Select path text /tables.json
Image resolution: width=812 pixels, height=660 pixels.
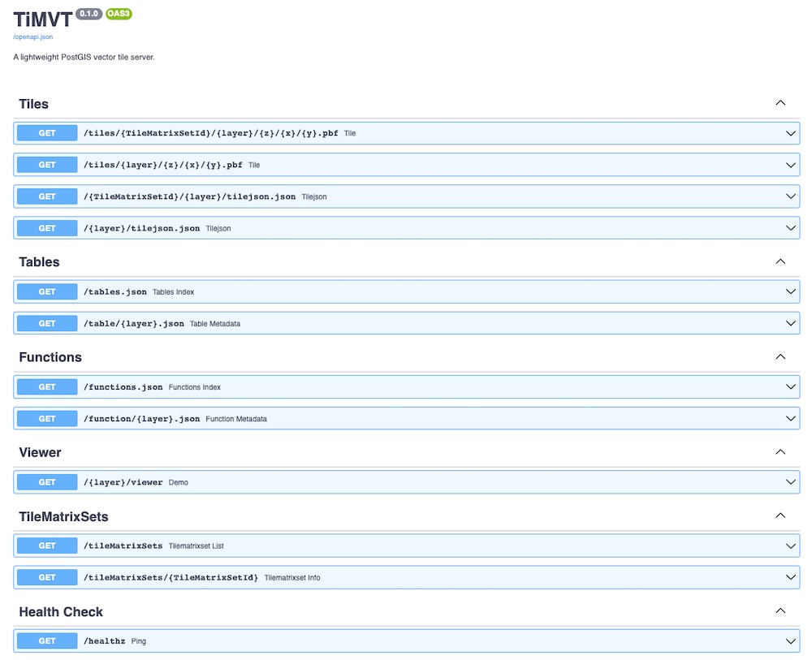[x=115, y=292]
